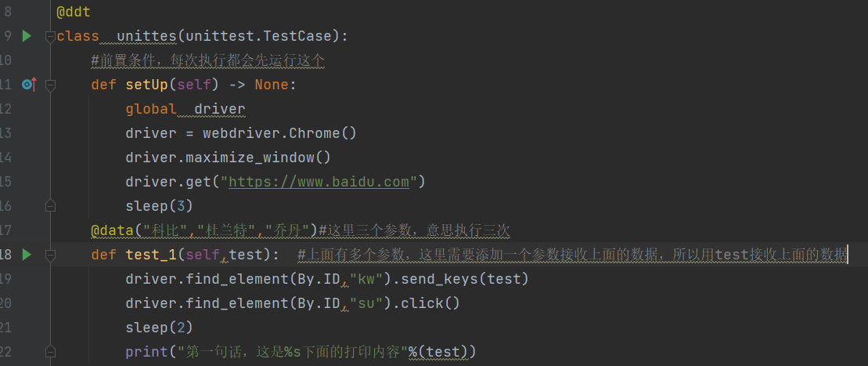
Task: Click the maximize_window method call
Action: click(x=258, y=158)
